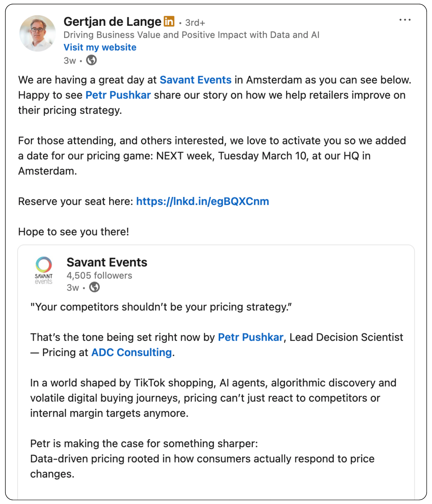This screenshot has height=504, width=432.
Task: Click the 3w timestamp on Gertjan's post
Action: point(70,61)
